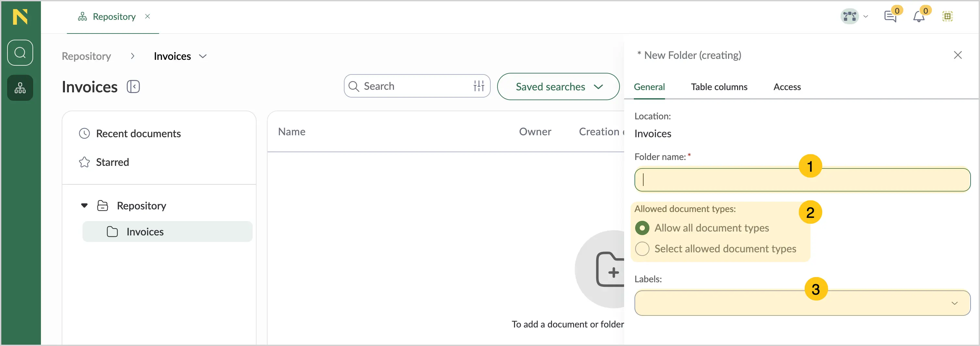This screenshot has width=980, height=346.
Task: Close the New Folder panel
Action: (958, 55)
